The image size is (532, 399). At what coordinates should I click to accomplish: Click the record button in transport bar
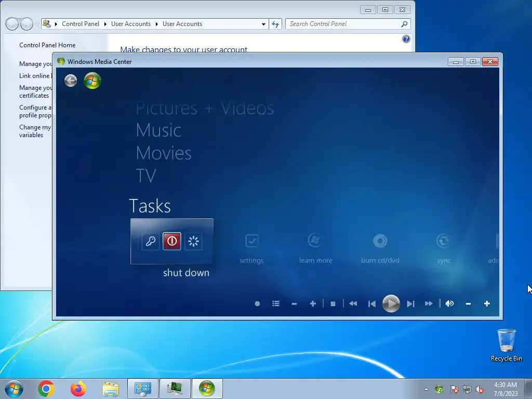pos(257,303)
